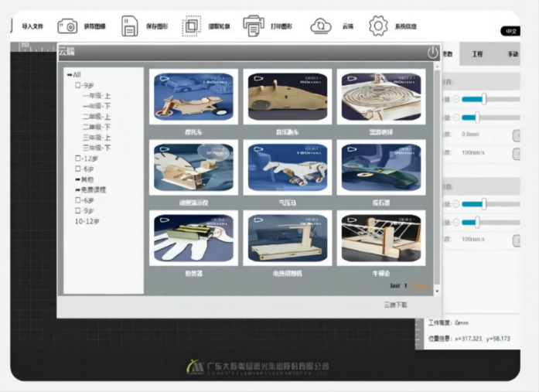Click the topmost slider in right panel
The width and height of the screenshot is (539, 392).
485,99
